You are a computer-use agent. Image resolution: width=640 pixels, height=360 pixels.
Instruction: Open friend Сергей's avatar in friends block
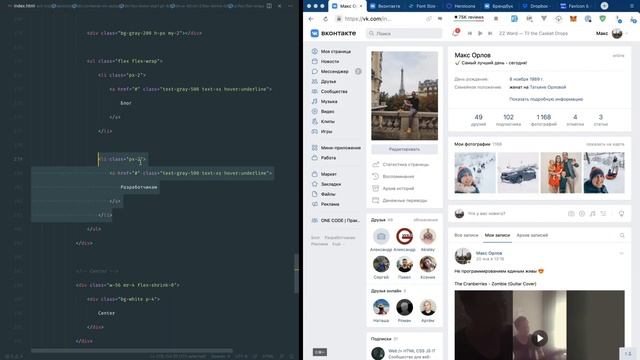pos(381,264)
